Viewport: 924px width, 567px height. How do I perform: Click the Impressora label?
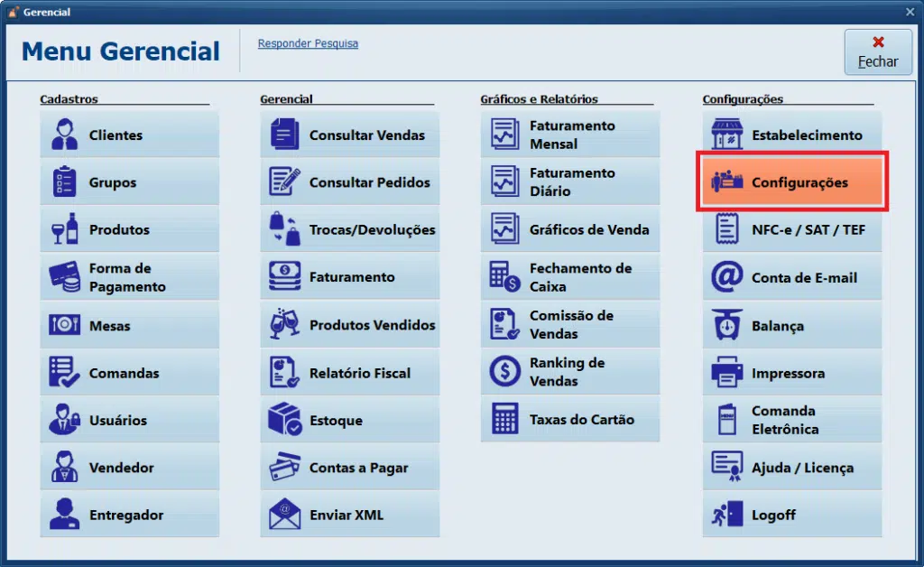pyautogui.click(x=788, y=373)
